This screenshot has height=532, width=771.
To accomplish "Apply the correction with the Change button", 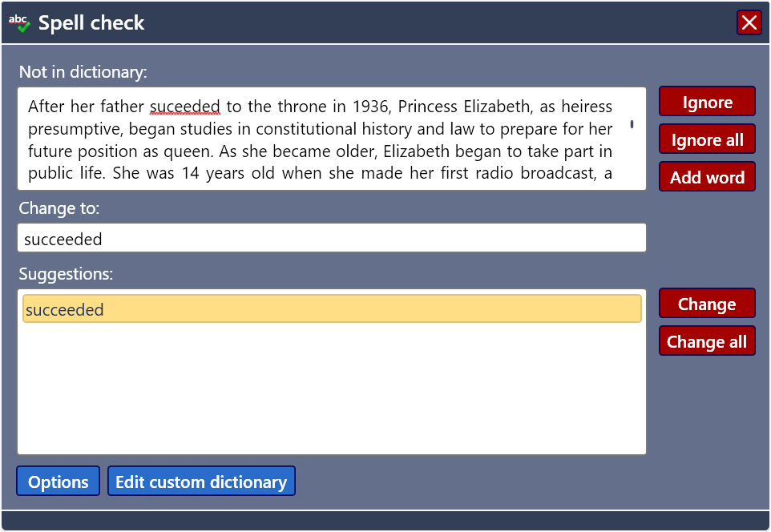I will [706, 303].
